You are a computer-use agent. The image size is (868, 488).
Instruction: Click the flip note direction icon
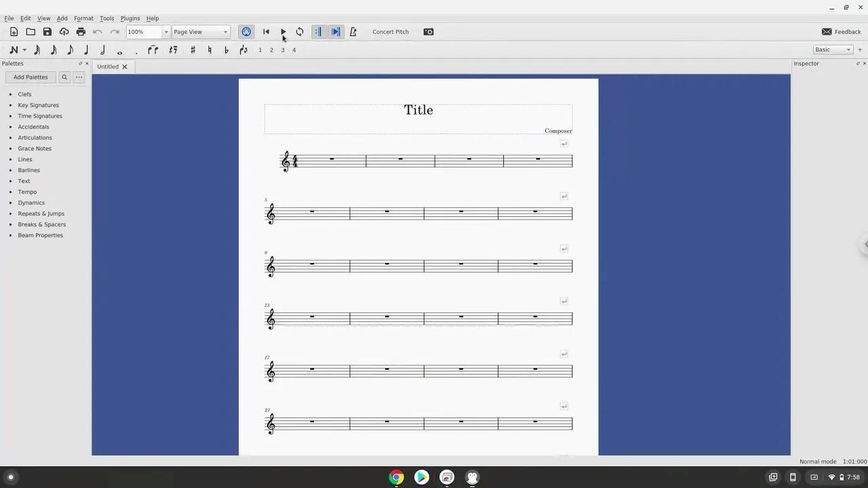(x=243, y=49)
